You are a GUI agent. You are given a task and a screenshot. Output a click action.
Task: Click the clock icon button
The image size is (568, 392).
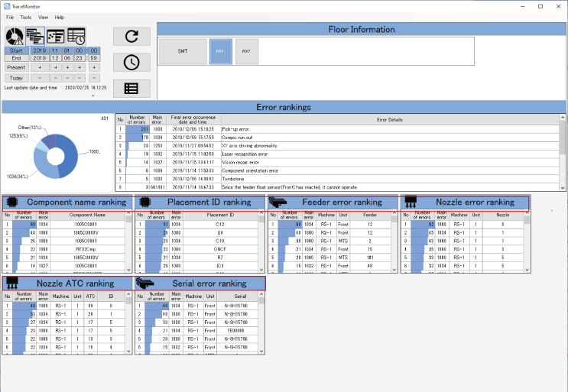tap(131, 63)
